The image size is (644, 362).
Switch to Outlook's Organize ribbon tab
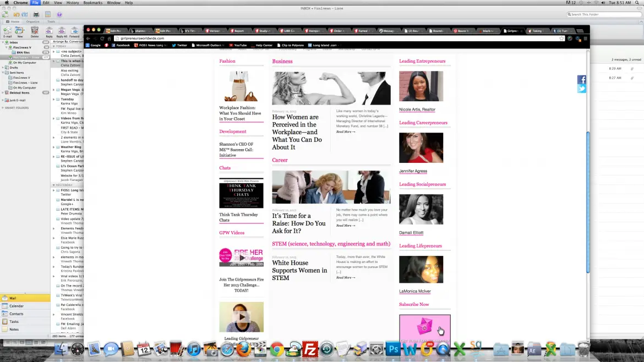point(33,21)
